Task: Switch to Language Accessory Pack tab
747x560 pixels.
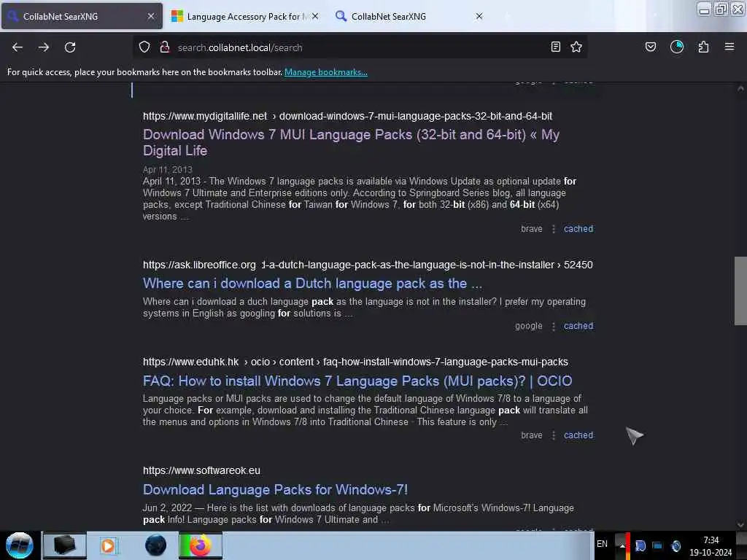Action: 244,16
